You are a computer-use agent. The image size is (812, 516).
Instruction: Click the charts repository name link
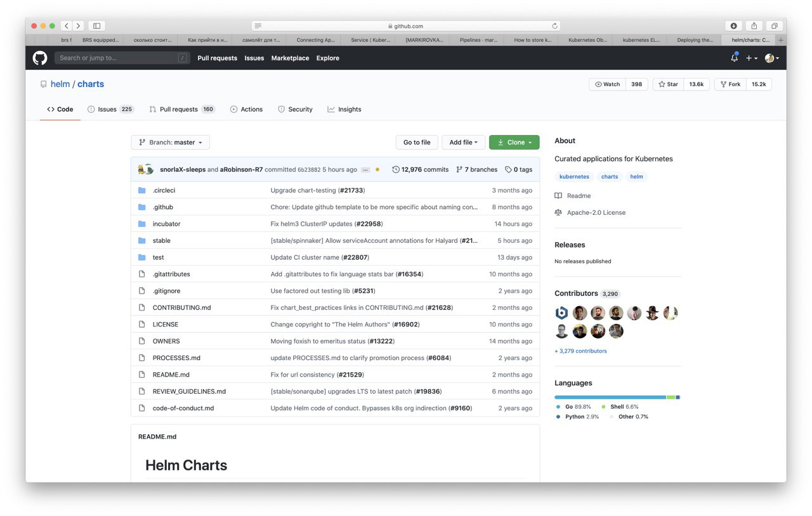click(91, 84)
